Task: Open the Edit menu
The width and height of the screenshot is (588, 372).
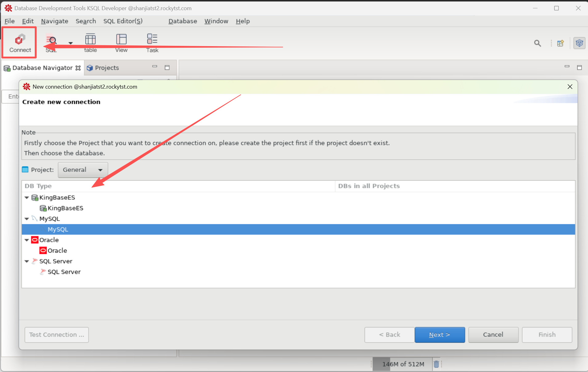Action: tap(28, 21)
